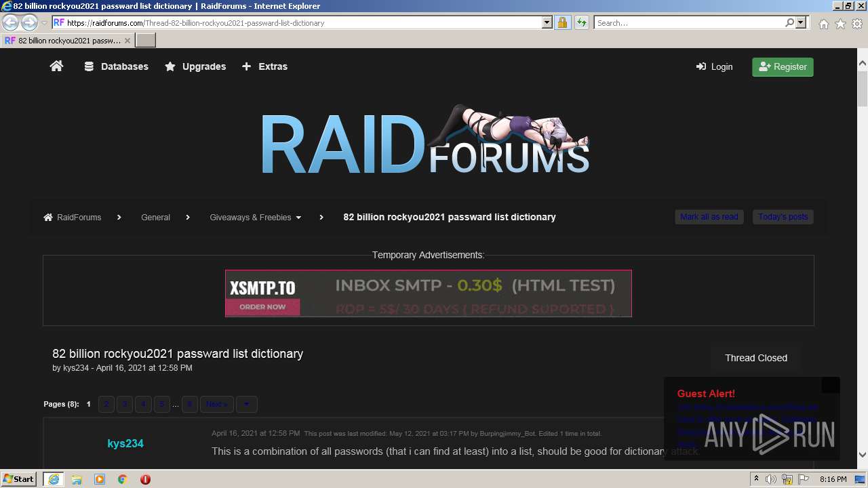Image resolution: width=868 pixels, height=488 pixels.
Task: Go to page 8 of the thread
Action: coord(190,404)
